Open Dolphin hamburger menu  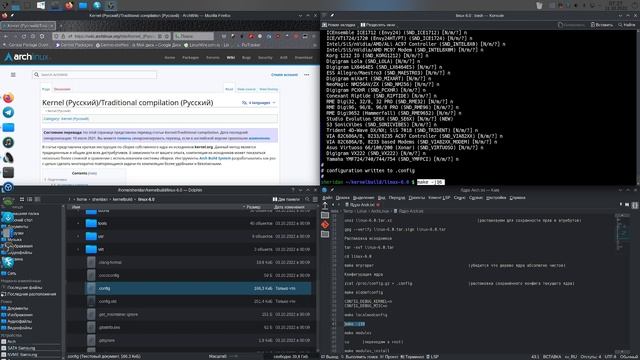[315, 199]
